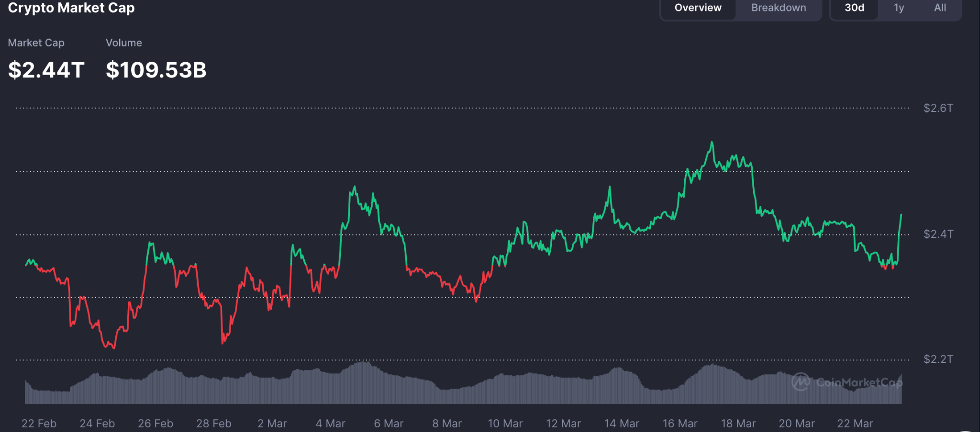Click the Market Cap label
Screen dimensions: 980x432
(36, 43)
